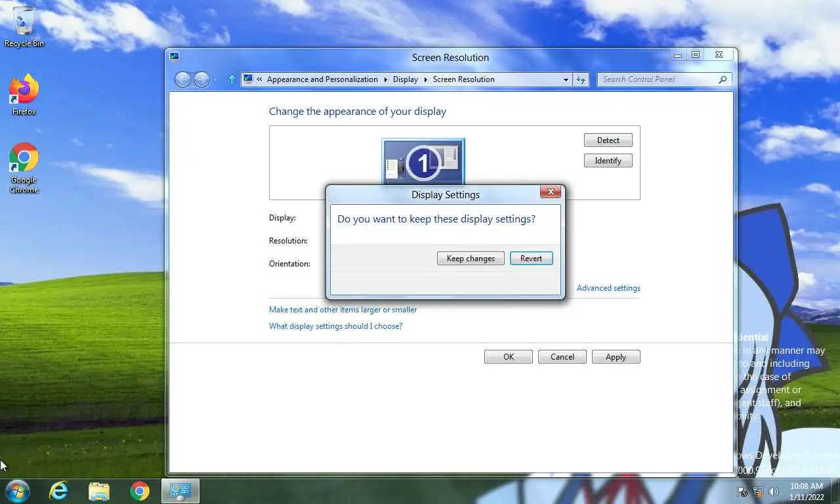Expand the Display breadcrumb arrow

pyautogui.click(x=426, y=79)
